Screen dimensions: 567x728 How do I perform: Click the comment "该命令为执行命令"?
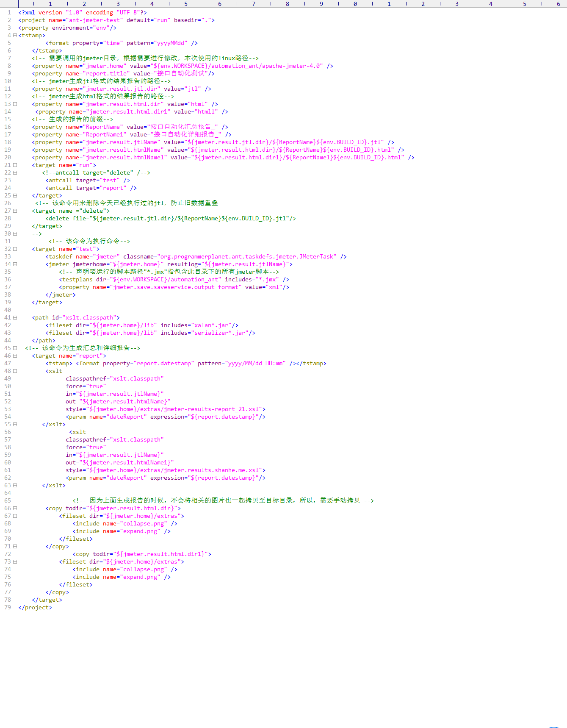(89, 242)
